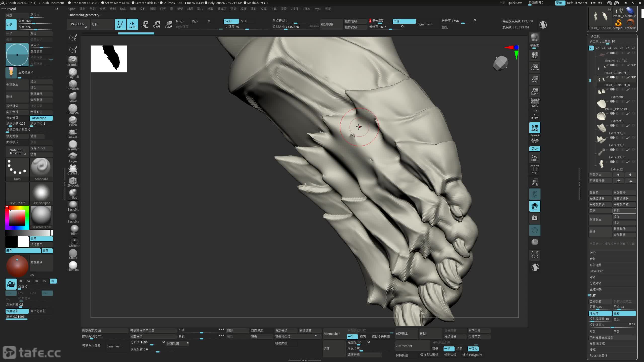Select the SnakeHook brush
This screenshot has height=362, width=644.
point(73,133)
